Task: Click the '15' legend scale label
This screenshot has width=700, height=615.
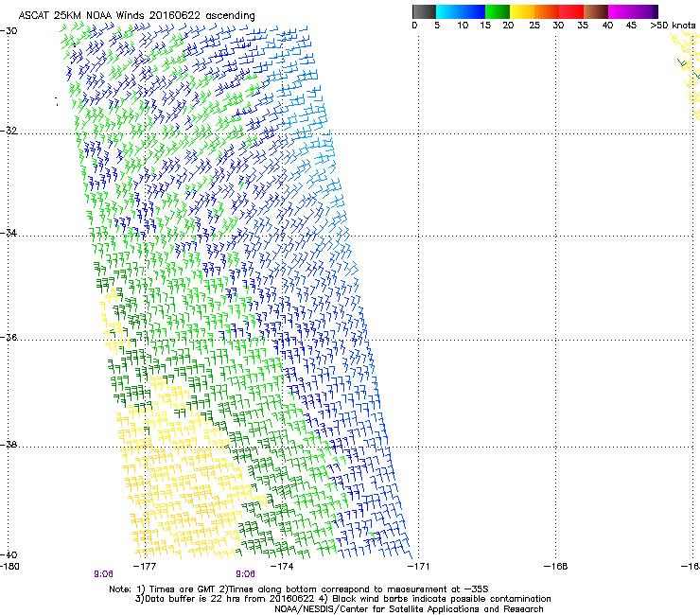Action: coord(485,26)
